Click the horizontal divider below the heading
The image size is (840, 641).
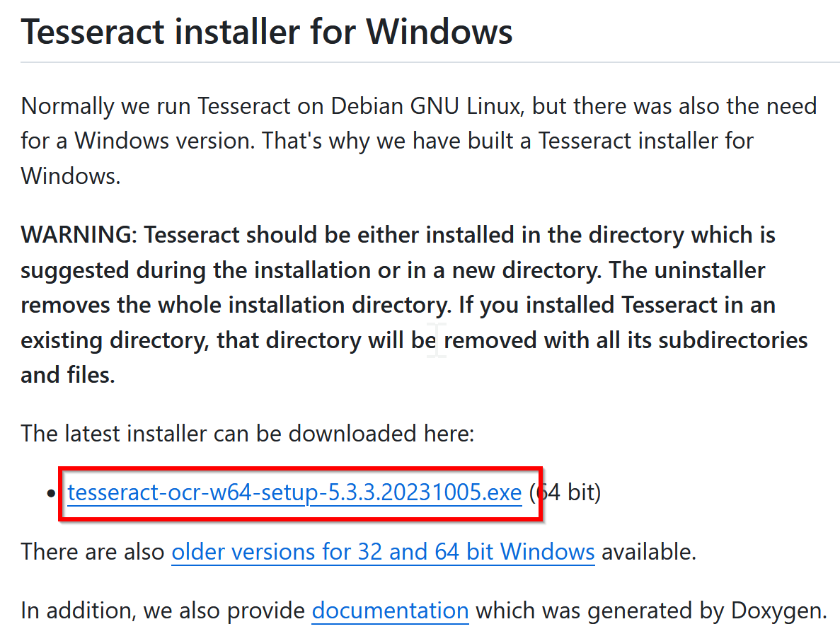[x=430, y=62]
